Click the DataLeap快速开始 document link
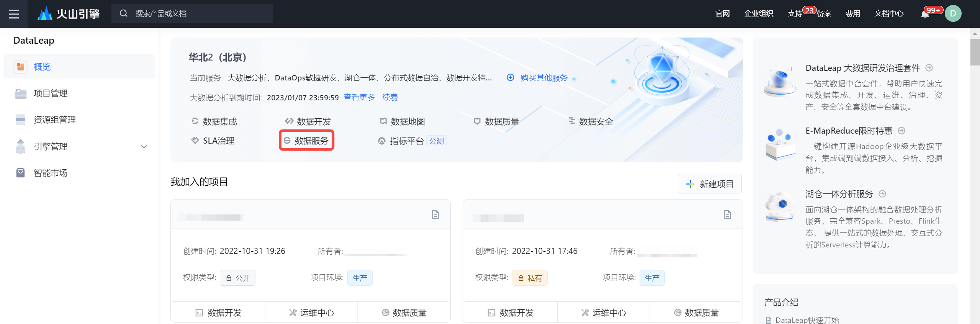The image size is (980, 324). pyautogui.click(x=807, y=320)
